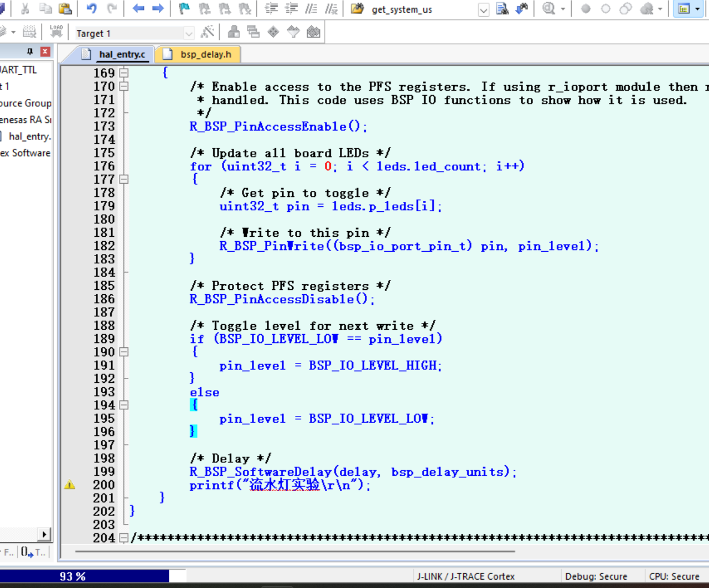Click the Find in Files folder icon
The width and height of the screenshot is (709, 588).
click(358, 9)
